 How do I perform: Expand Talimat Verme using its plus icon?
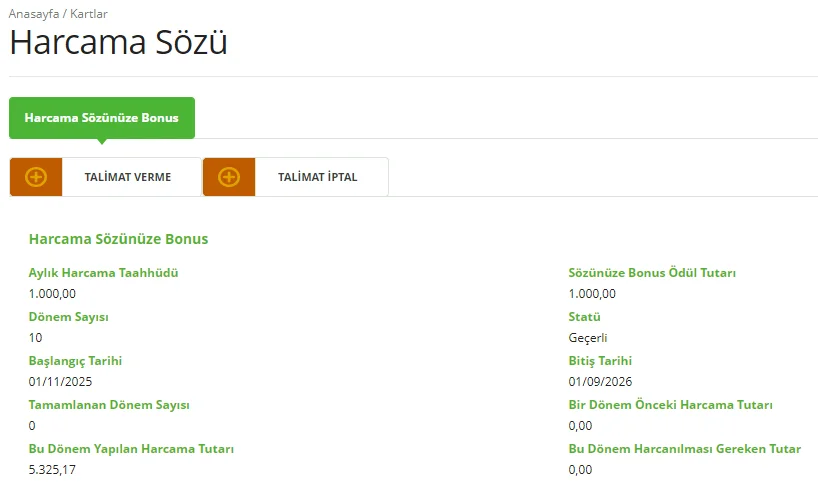pos(36,177)
